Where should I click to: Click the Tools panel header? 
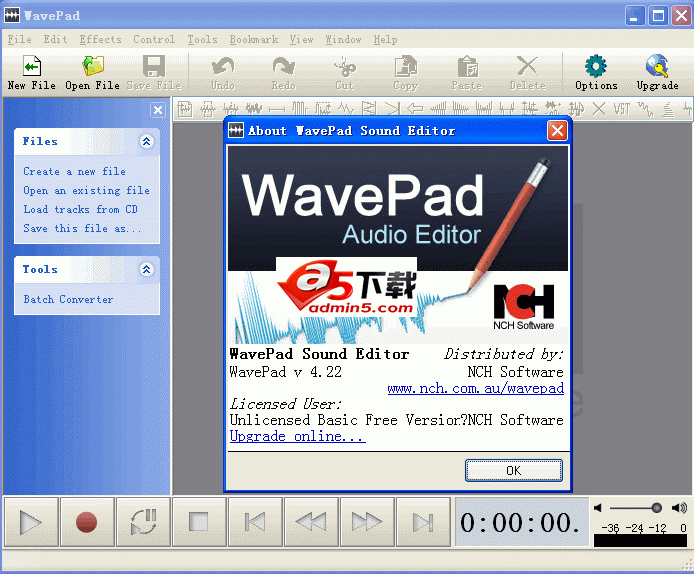point(86,270)
